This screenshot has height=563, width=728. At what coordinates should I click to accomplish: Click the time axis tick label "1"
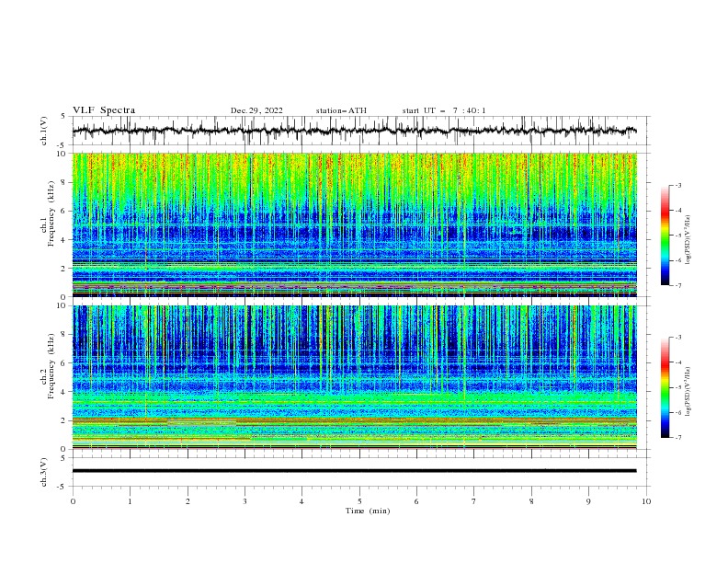click(x=130, y=501)
